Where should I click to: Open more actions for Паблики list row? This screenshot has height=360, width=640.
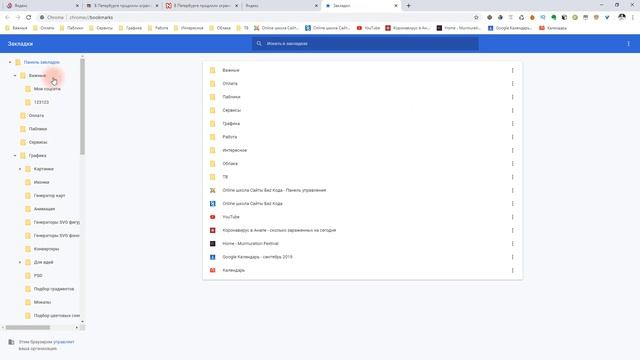click(512, 97)
